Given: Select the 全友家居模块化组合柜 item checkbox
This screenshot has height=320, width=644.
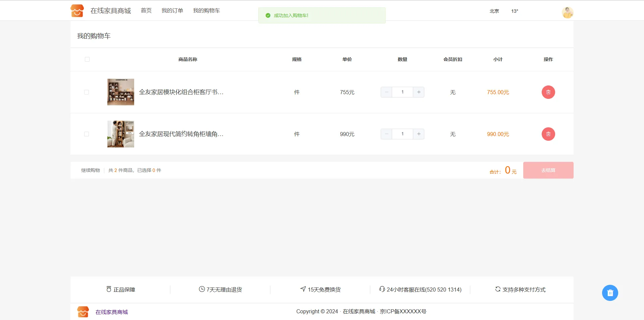Looking at the screenshot, I should tap(87, 92).
